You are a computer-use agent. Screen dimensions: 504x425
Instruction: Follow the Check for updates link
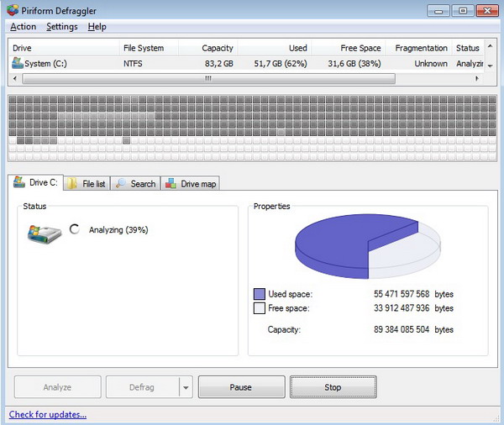[48, 414]
